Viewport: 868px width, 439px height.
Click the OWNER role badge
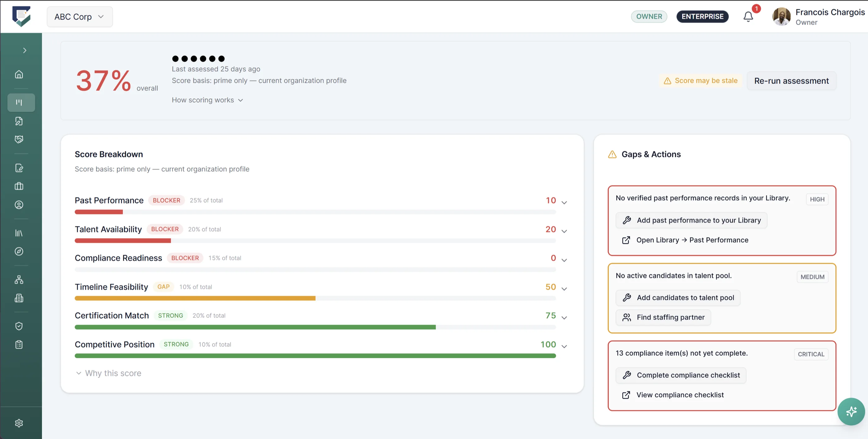tap(649, 16)
